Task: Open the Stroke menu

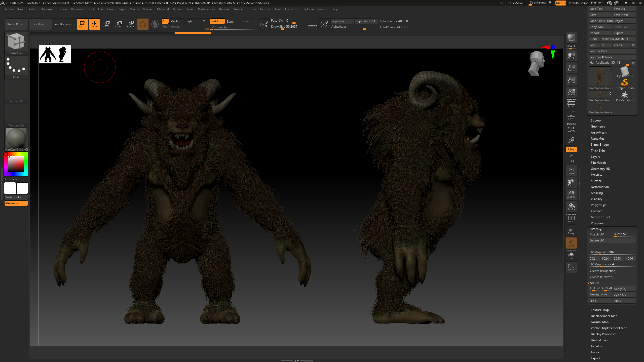Action: [251, 9]
